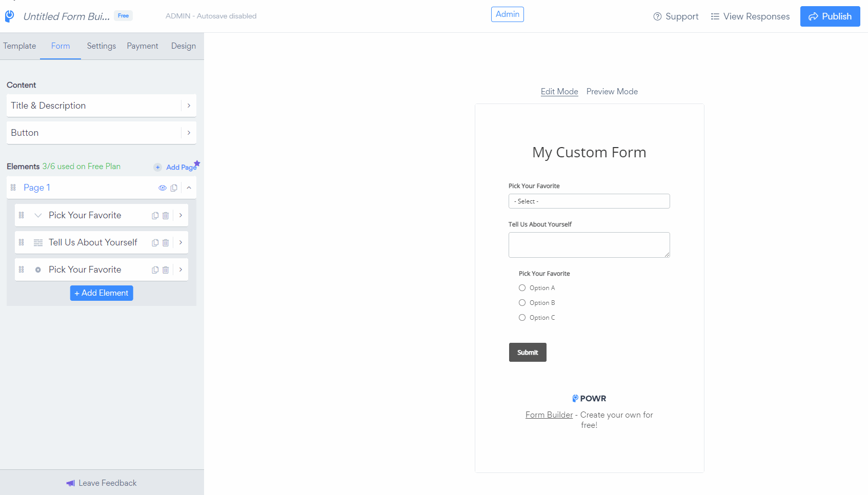Open the Form Builder link
This screenshot has height=495, width=868.
(549, 415)
